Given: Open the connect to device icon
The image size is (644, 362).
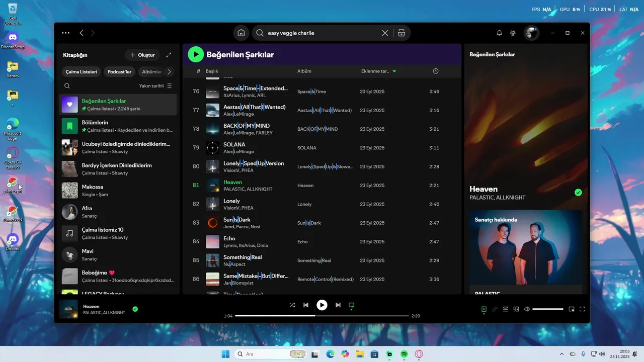Looking at the screenshot, I should point(516,309).
